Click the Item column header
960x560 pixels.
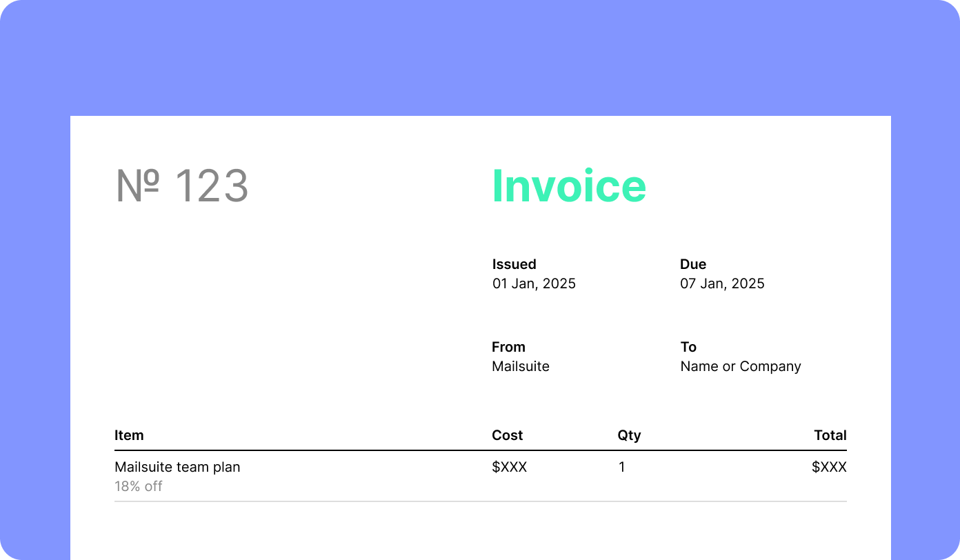pyautogui.click(x=129, y=435)
